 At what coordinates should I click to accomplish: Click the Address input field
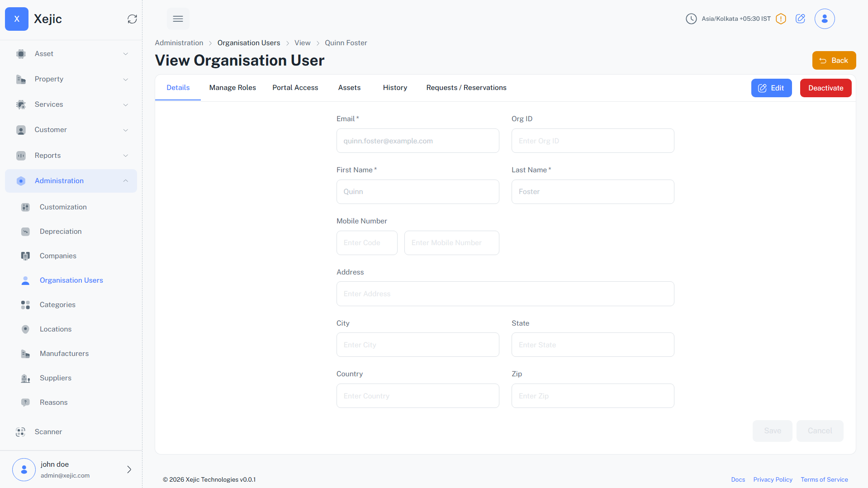pyautogui.click(x=505, y=294)
